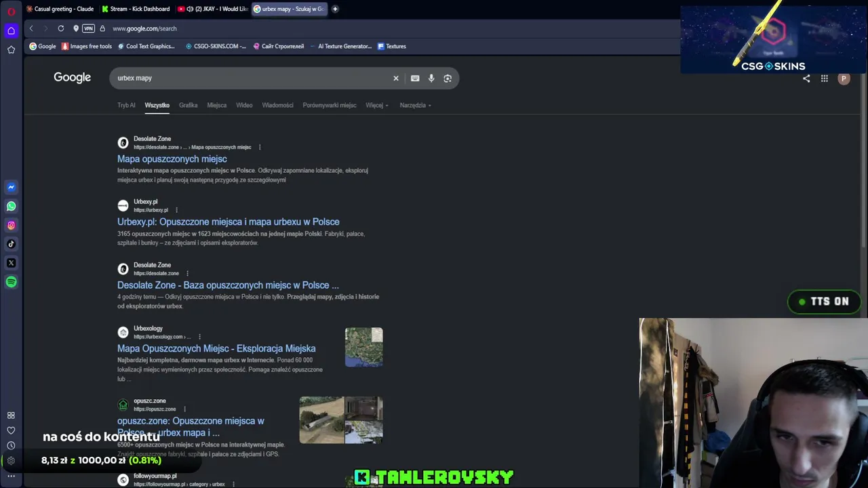Open the three-dot menu beside desolate.zone homepage URL

click(x=187, y=273)
